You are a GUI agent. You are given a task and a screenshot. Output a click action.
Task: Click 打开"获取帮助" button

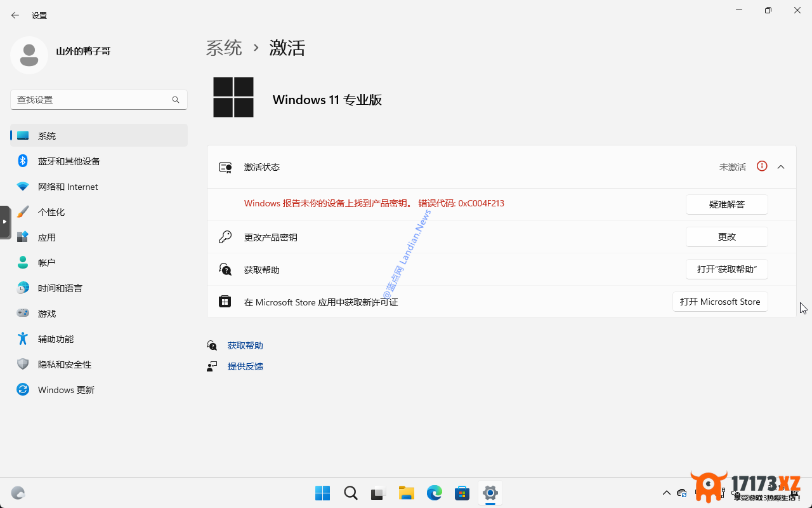click(727, 269)
